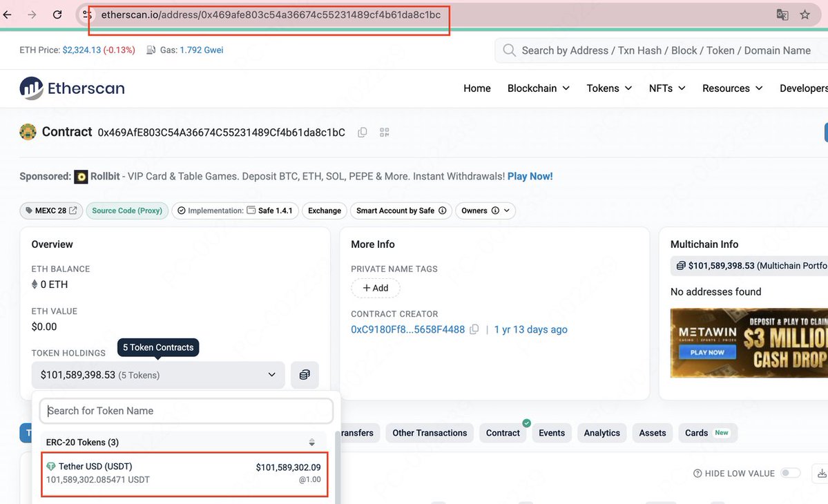The height and width of the screenshot is (504, 828).
Task: Expand Owners tag dropdown chevron
Action: click(507, 211)
